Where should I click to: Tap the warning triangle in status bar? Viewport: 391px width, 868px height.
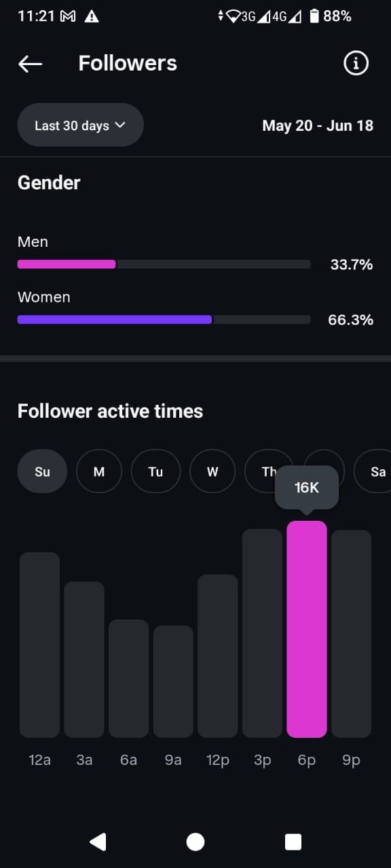pos(92,16)
